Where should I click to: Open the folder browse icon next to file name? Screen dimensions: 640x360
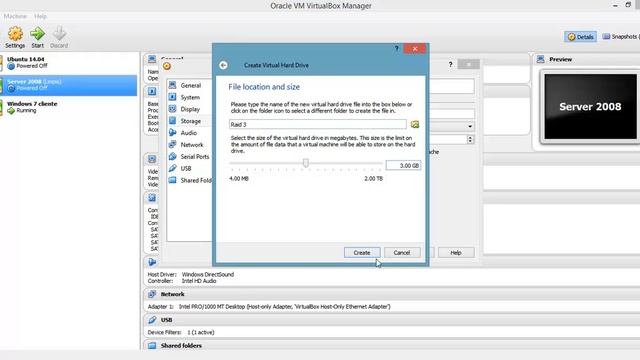[415, 124]
